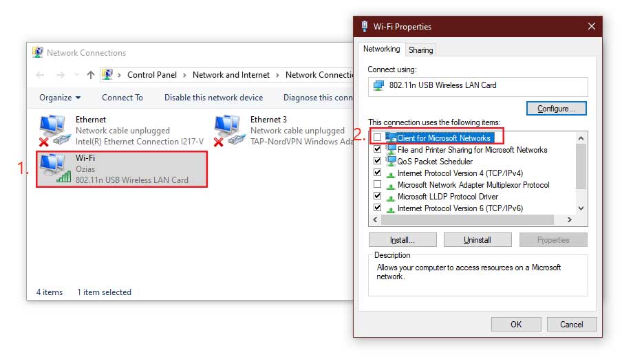Click the TCP/IPv4 protocol icon
644x359 pixels.
[x=391, y=173]
